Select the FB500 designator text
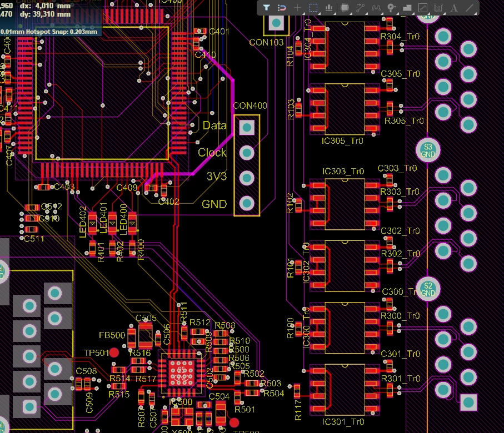This screenshot has height=433, width=504. 112,335
